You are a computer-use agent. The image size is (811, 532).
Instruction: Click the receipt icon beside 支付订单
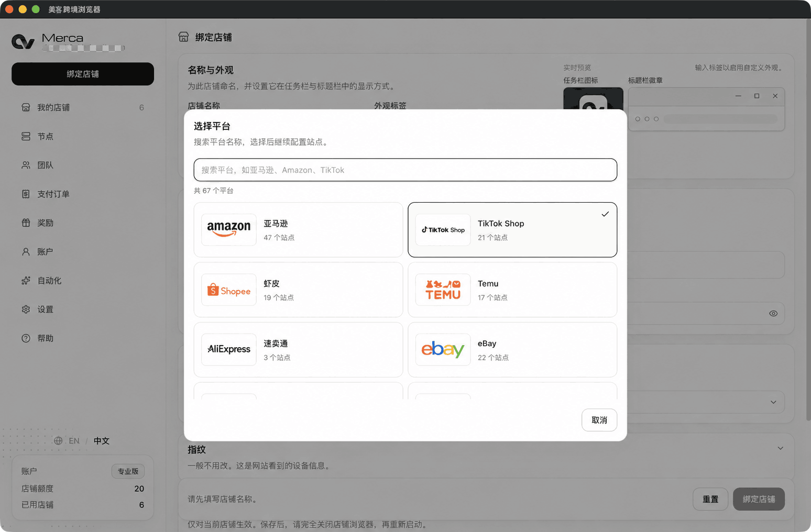(26, 194)
